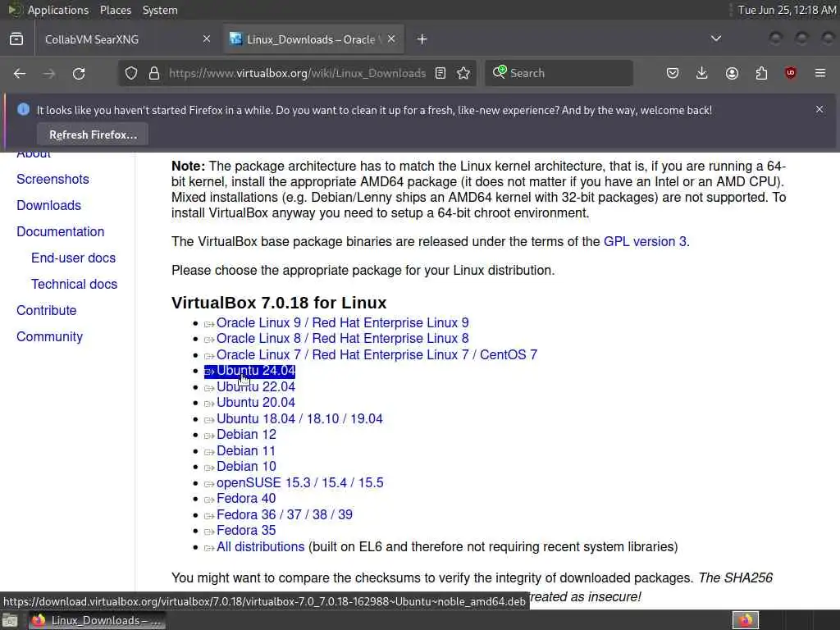Toggle reader view icon in address bar
Viewport: 840px width, 630px height.
(441, 73)
